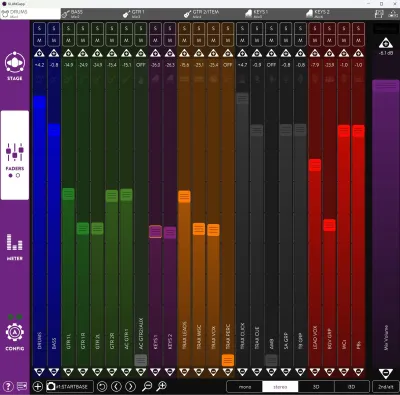Viewport: 400px width, 395px height.
Task: Click the zoom out magnifier icon
Action: 147,386
